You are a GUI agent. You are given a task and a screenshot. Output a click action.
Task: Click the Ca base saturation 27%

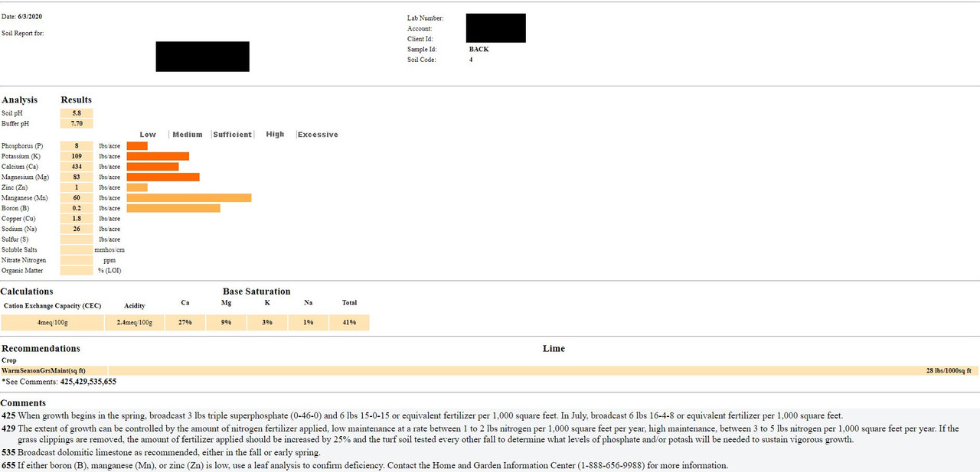185,323
